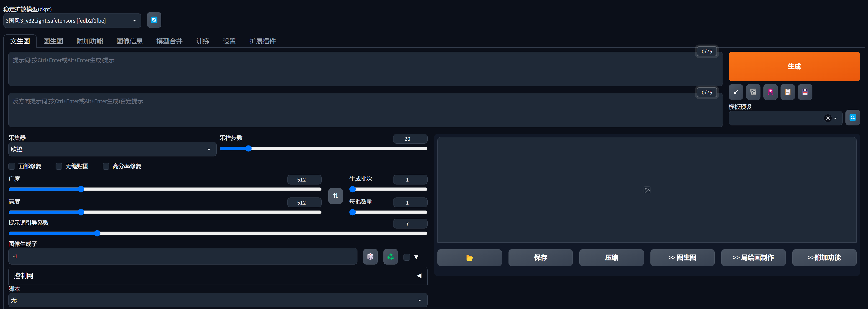Click the 高度 value box
Viewport: 868px width, 309px height.
click(304, 203)
